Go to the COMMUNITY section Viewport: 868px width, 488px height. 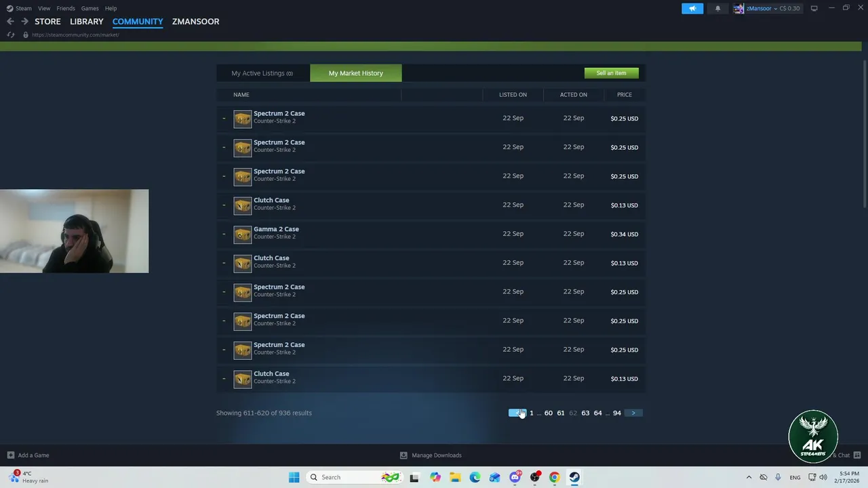138,22
